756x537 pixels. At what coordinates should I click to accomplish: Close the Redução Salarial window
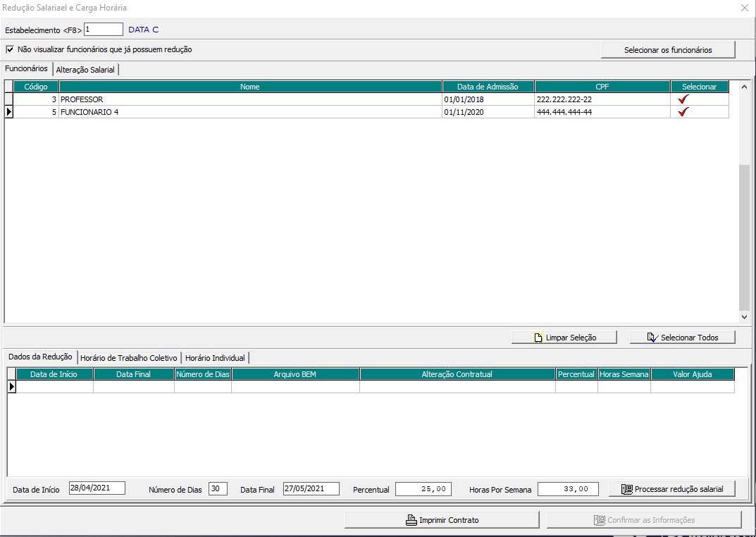745,8
